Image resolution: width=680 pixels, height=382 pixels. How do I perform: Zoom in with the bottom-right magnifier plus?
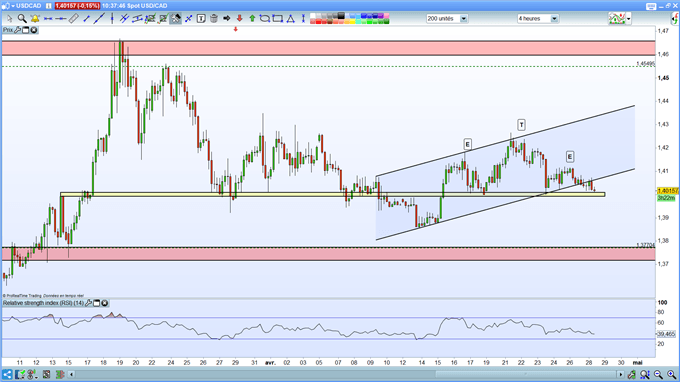point(672,374)
